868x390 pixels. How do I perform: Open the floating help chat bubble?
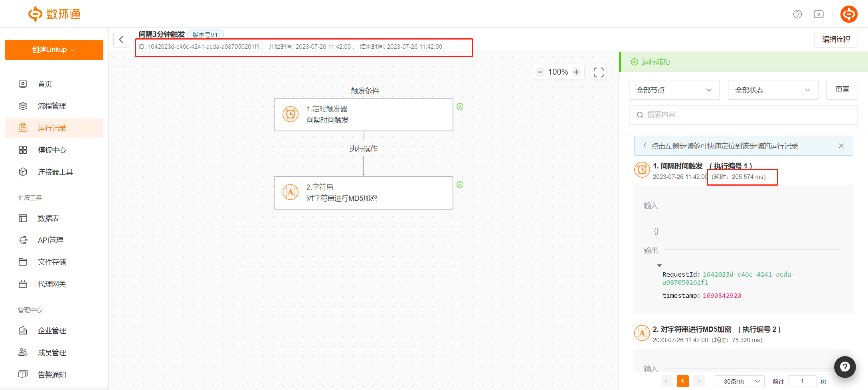[x=844, y=366]
